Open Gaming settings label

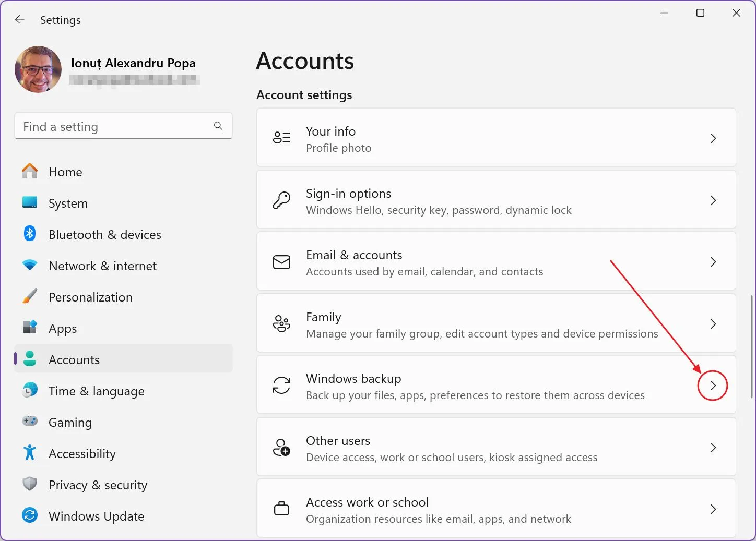[70, 423]
